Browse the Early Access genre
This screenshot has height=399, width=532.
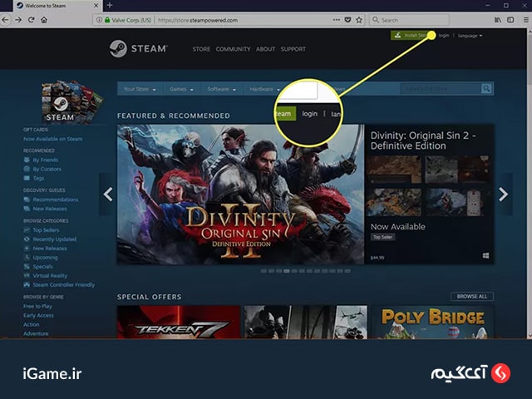(x=38, y=316)
